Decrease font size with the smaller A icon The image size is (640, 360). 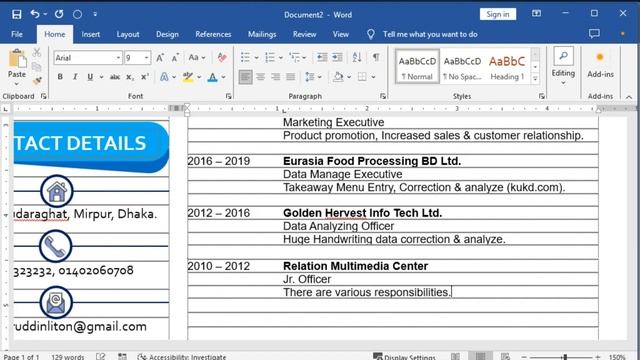[175, 58]
